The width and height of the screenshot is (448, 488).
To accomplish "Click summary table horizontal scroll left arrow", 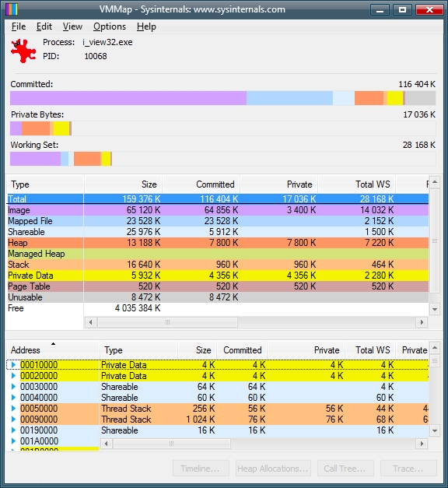I will pyautogui.click(x=90, y=322).
